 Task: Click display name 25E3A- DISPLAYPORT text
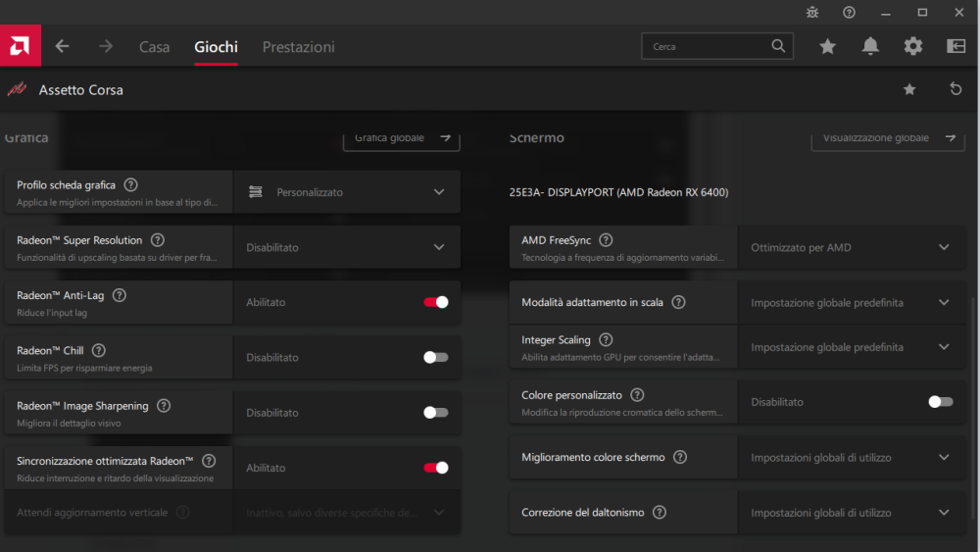[618, 192]
